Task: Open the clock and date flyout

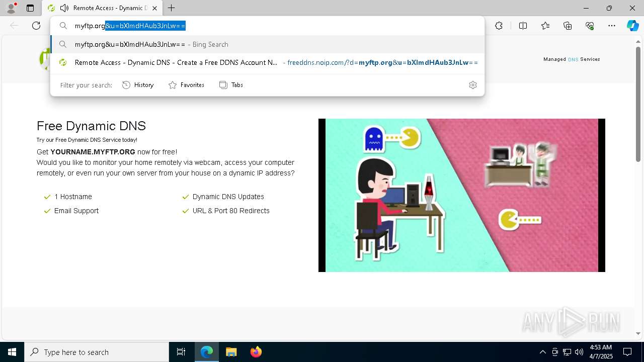Action: pos(601,352)
